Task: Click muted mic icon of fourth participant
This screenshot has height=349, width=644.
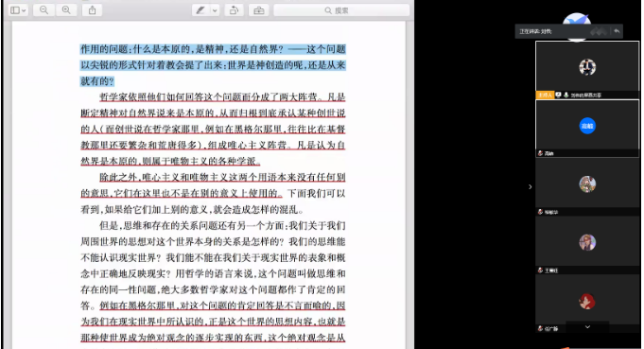Action: coord(541,270)
